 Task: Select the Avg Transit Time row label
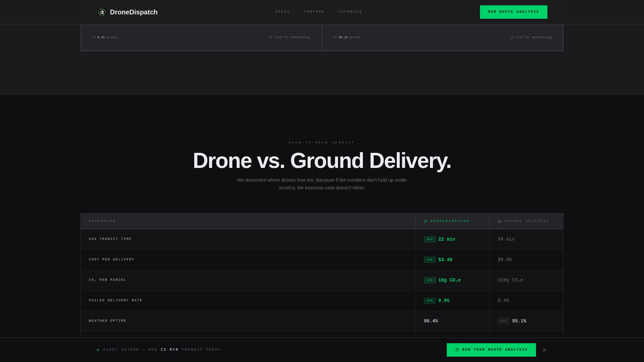tap(110, 239)
